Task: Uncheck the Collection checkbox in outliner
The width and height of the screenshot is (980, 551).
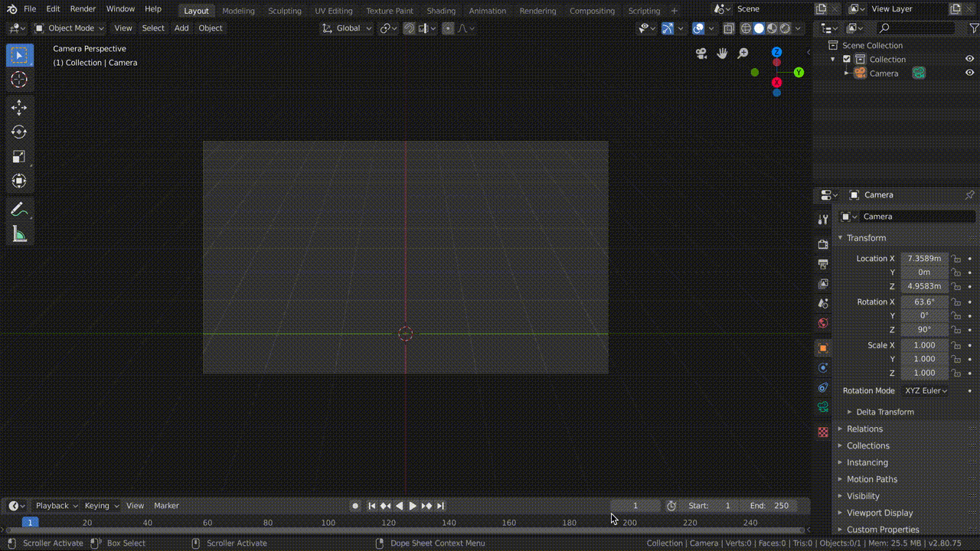Action: pos(847,59)
